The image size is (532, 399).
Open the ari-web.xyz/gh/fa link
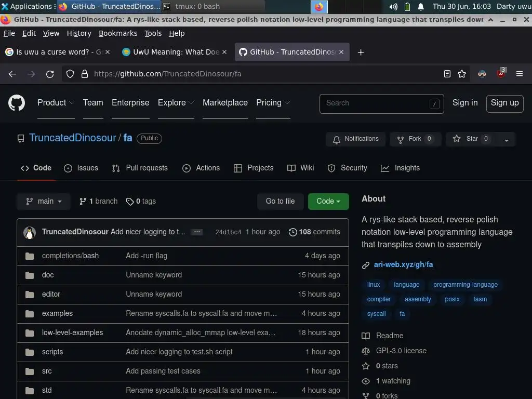pos(403,265)
